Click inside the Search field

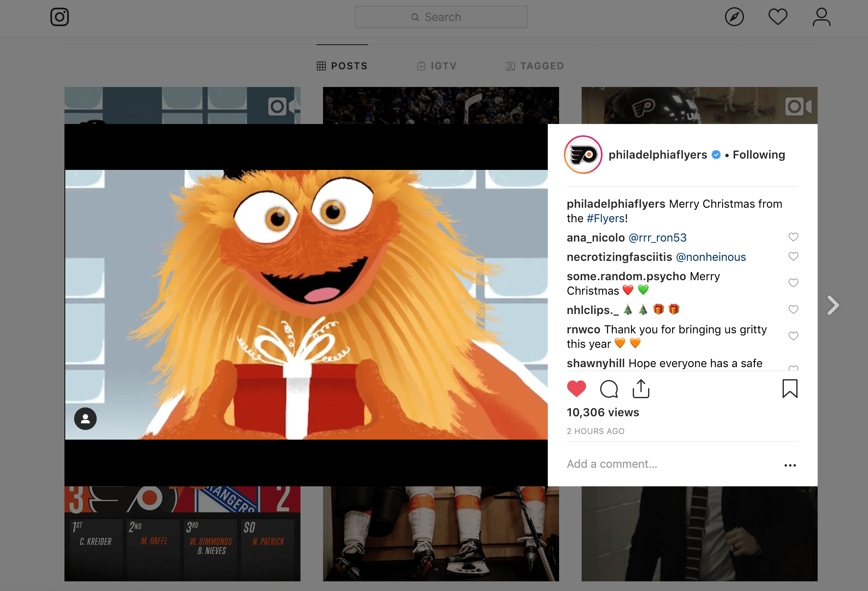point(441,17)
